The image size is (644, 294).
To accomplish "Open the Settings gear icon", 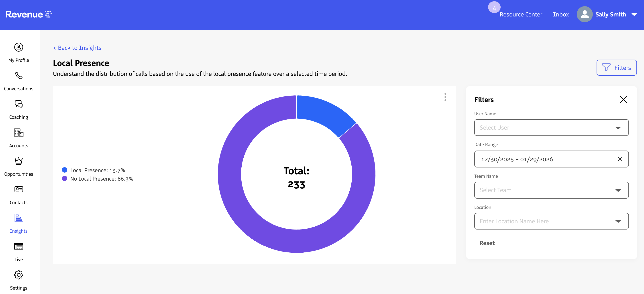I will coord(18,275).
